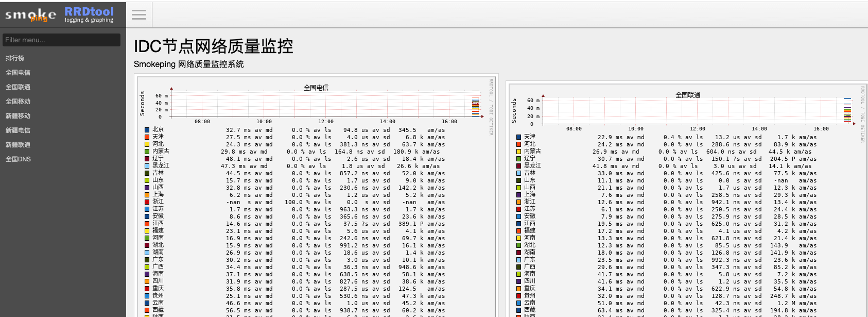Click 天津 color swatch in 全国电信 legend

coord(147,137)
